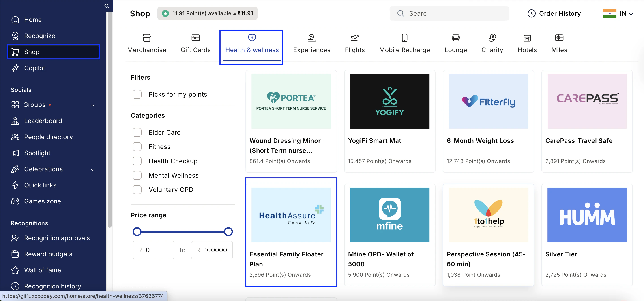The image size is (644, 301).
Task: Open Essential Family Floater Plan title
Action: coord(286,259)
